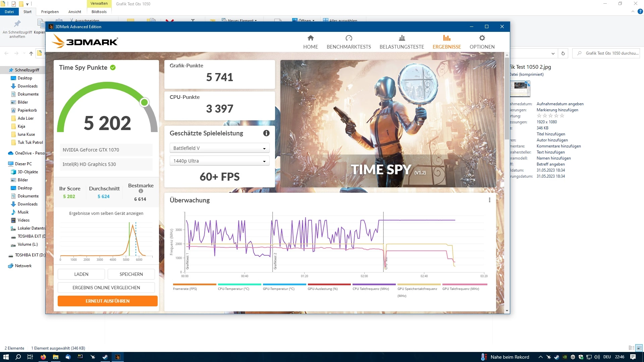Toggle GPU-Temperatur (°C) legend series
644x362 pixels.
coord(284,287)
